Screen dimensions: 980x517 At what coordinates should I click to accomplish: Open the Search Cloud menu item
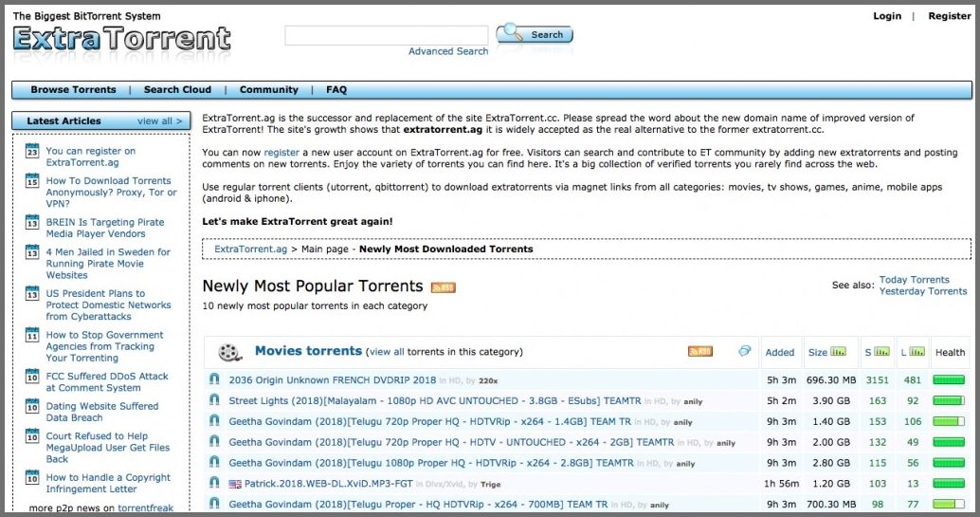(177, 89)
